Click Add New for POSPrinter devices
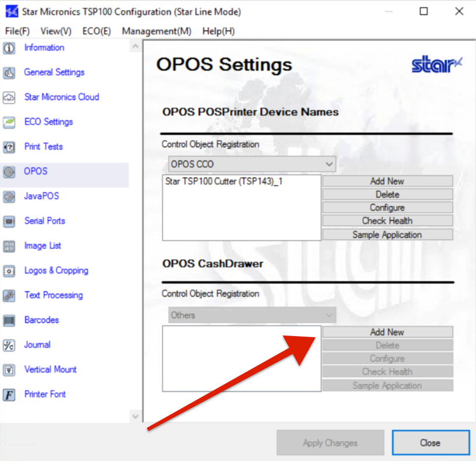This screenshot has width=476, height=461. point(387,181)
